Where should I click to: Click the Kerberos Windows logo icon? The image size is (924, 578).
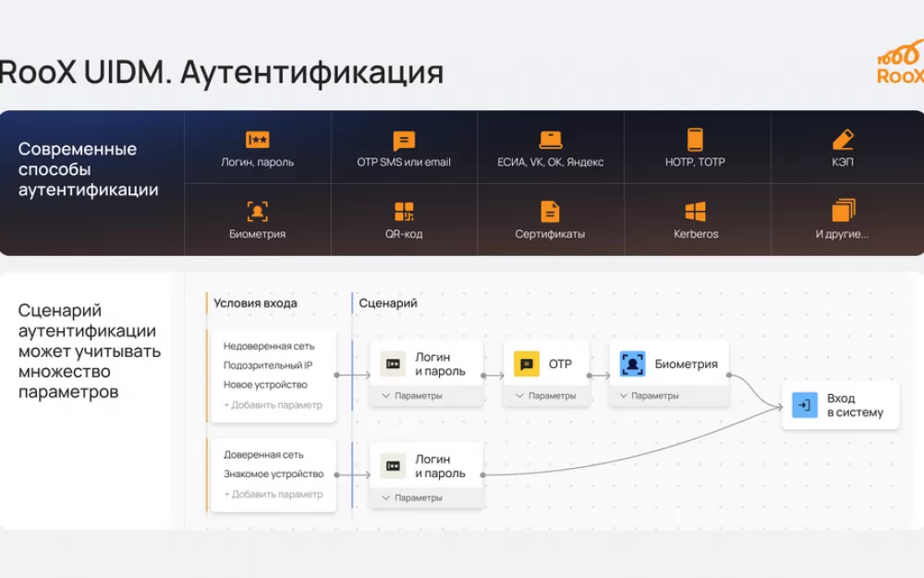pyautogui.click(x=696, y=212)
